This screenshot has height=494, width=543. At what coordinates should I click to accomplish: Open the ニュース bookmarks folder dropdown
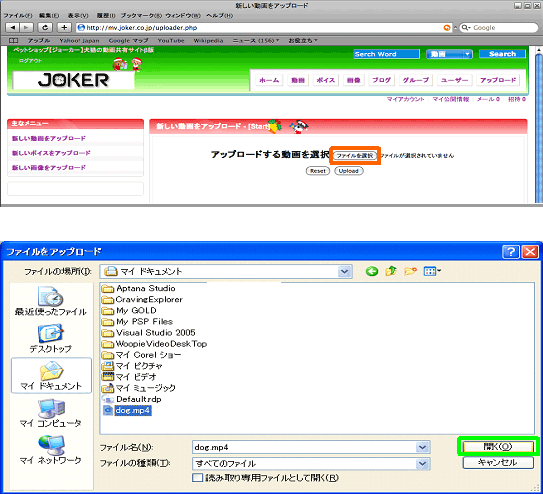(256, 41)
